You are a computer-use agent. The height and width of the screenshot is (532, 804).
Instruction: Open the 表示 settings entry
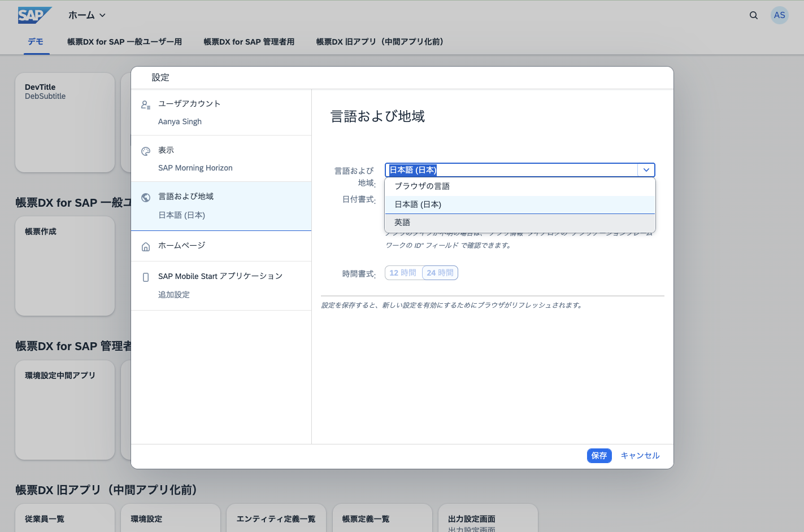pyautogui.click(x=221, y=159)
